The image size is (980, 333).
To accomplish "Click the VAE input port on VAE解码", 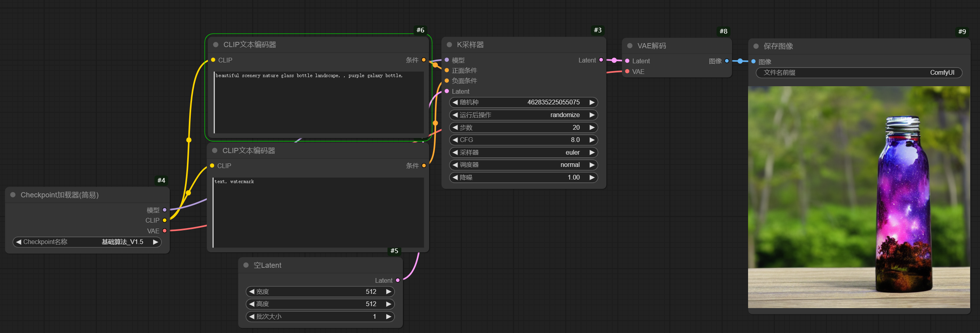I will tap(627, 71).
